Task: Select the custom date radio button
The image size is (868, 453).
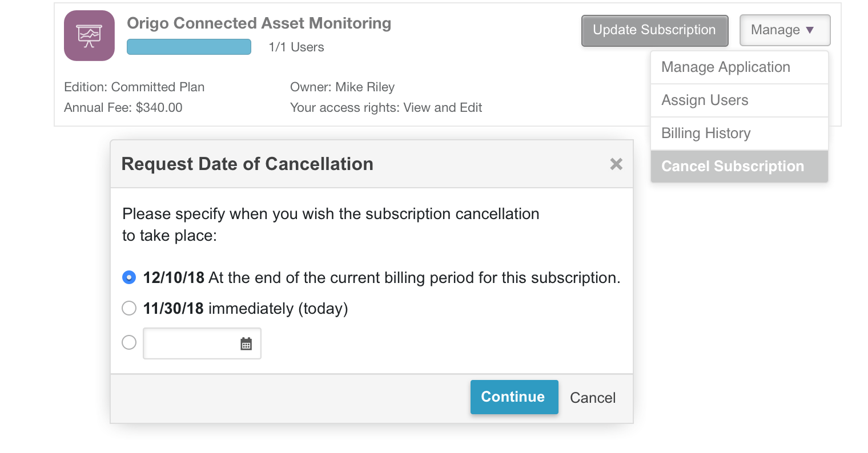Action: 129,342
